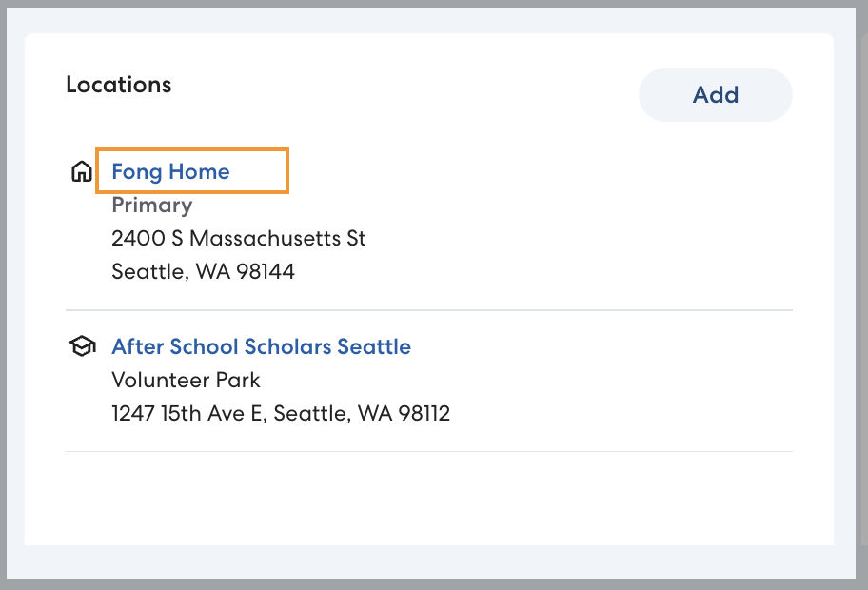Click the Add location button

pos(715,95)
